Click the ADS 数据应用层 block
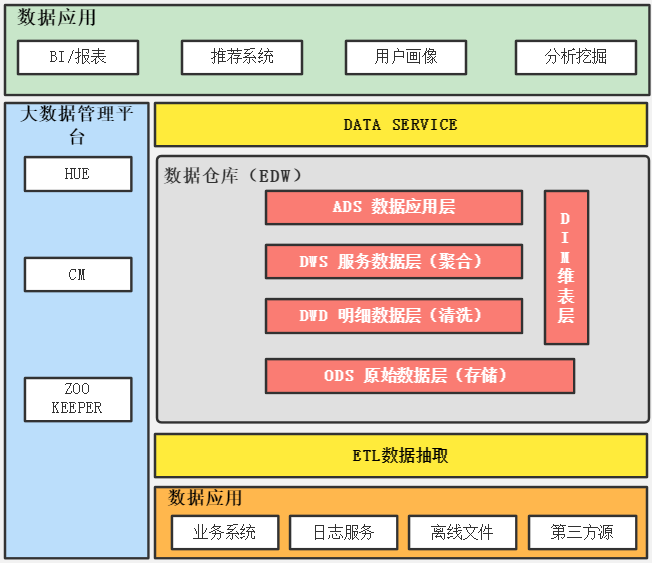652x563 pixels. point(394,208)
